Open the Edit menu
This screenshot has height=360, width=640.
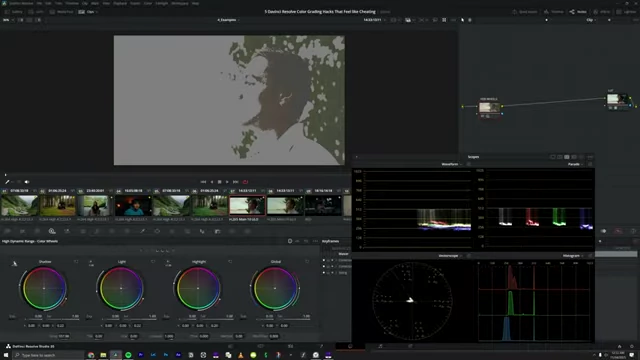point(48,3)
